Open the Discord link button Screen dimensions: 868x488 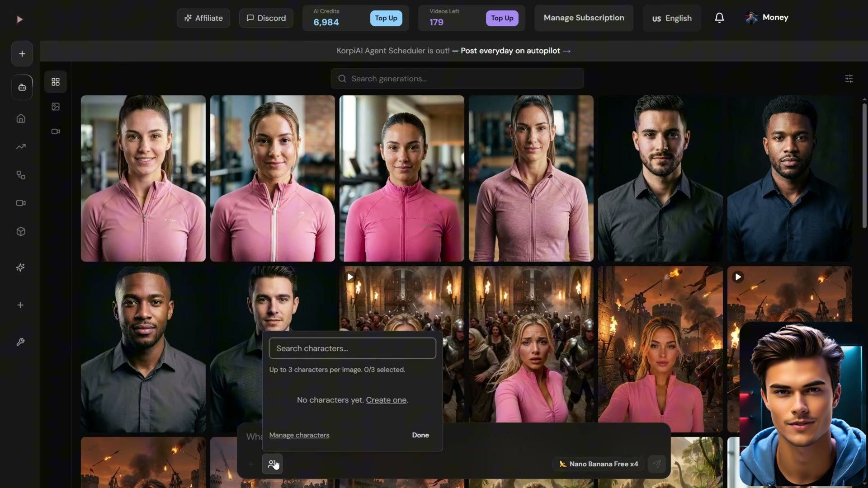[x=266, y=18]
